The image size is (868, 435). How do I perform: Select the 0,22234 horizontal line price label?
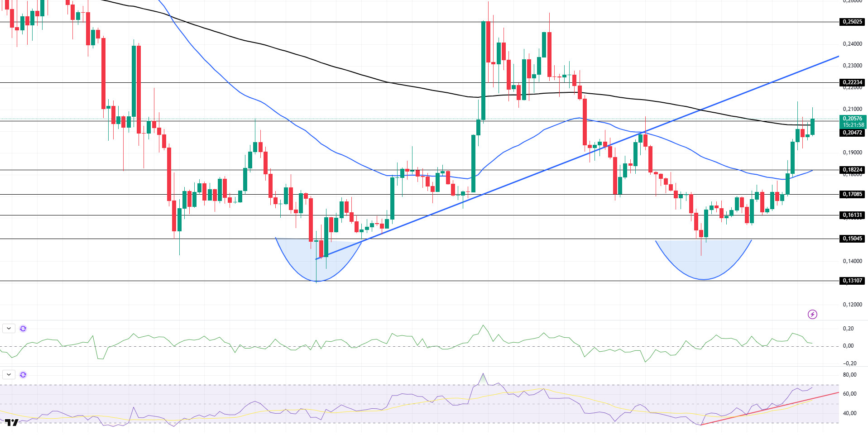[852, 82]
